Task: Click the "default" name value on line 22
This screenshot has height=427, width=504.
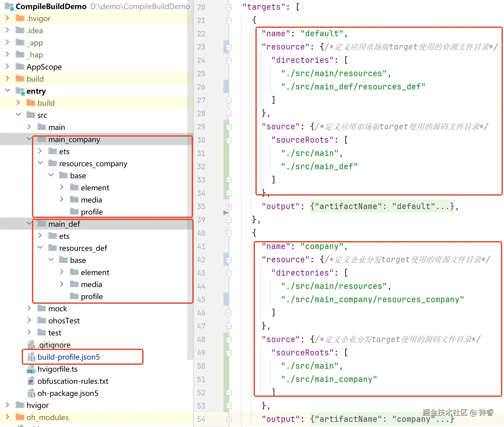Action: tap(322, 34)
